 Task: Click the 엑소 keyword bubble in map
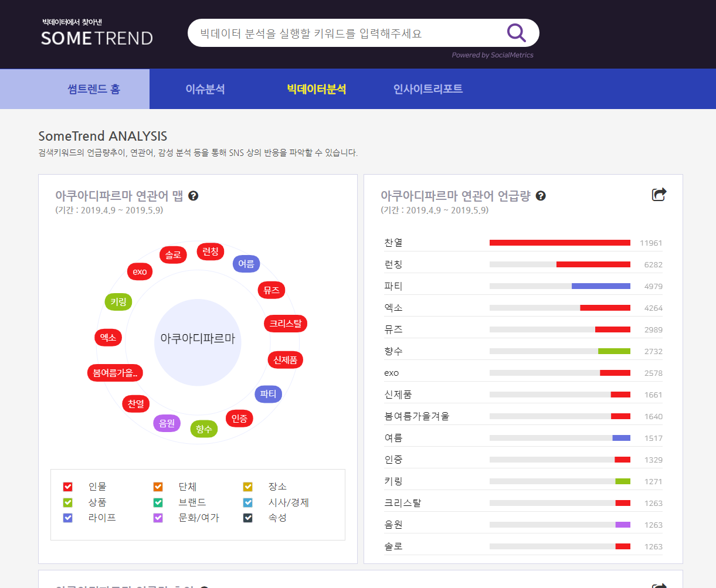tap(108, 337)
